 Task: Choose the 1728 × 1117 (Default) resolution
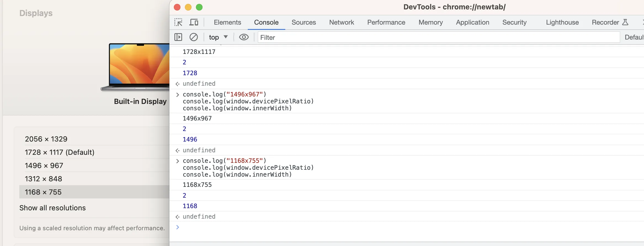(60, 152)
